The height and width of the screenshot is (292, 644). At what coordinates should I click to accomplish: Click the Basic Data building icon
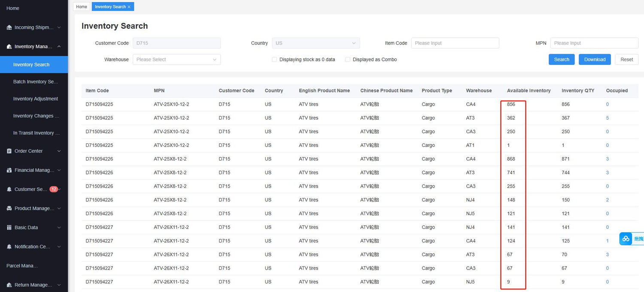pyautogui.click(x=9, y=228)
